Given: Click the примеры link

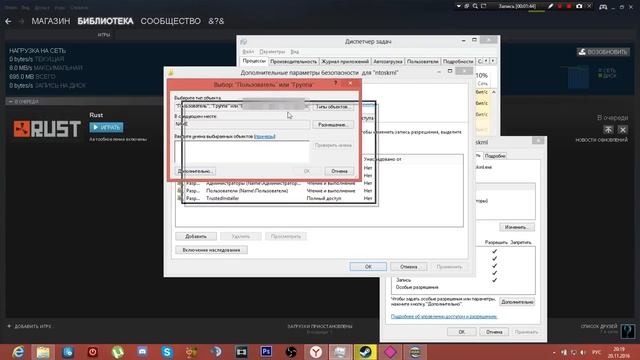Looking at the screenshot, I should 264,136.
